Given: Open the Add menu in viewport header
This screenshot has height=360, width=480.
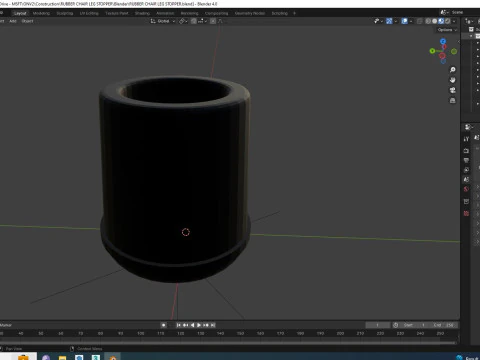Looking at the screenshot, I should point(13,21).
